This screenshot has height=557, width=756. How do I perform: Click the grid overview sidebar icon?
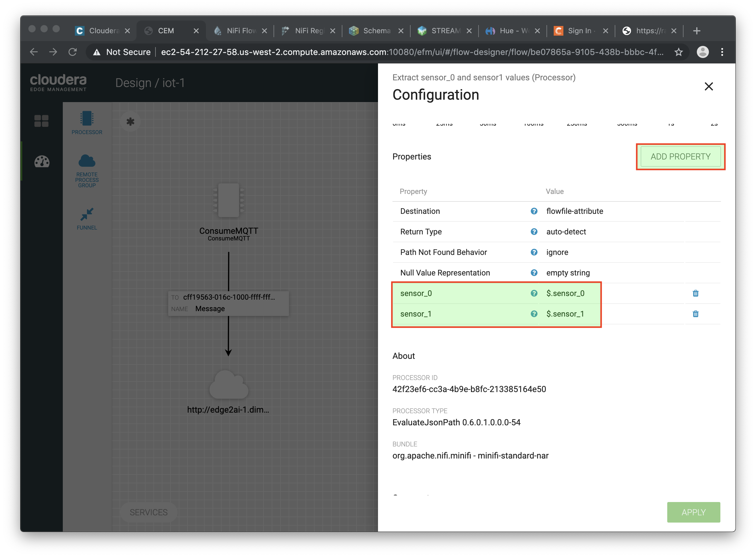click(41, 121)
